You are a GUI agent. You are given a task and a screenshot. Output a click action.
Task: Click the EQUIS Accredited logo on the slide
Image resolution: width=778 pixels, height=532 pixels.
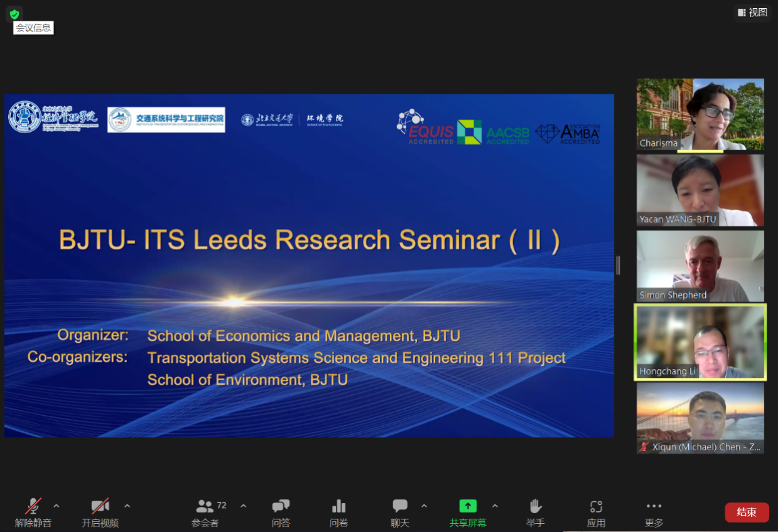click(x=425, y=128)
